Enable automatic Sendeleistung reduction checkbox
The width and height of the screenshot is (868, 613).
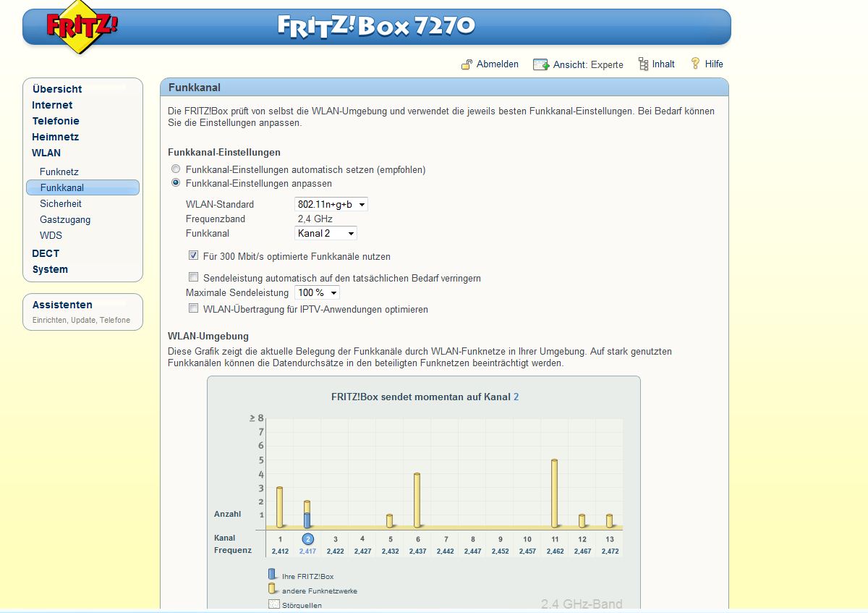point(193,277)
